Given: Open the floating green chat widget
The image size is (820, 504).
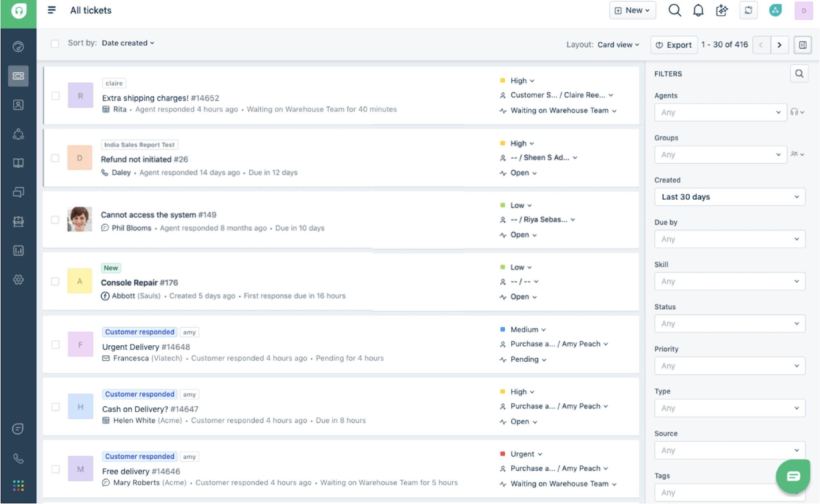Looking at the screenshot, I should pyautogui.click(x=793, y=476).
